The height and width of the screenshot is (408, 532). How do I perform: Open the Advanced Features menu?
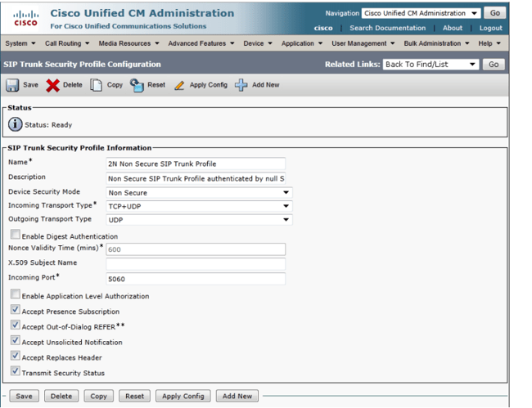[201, 43]
